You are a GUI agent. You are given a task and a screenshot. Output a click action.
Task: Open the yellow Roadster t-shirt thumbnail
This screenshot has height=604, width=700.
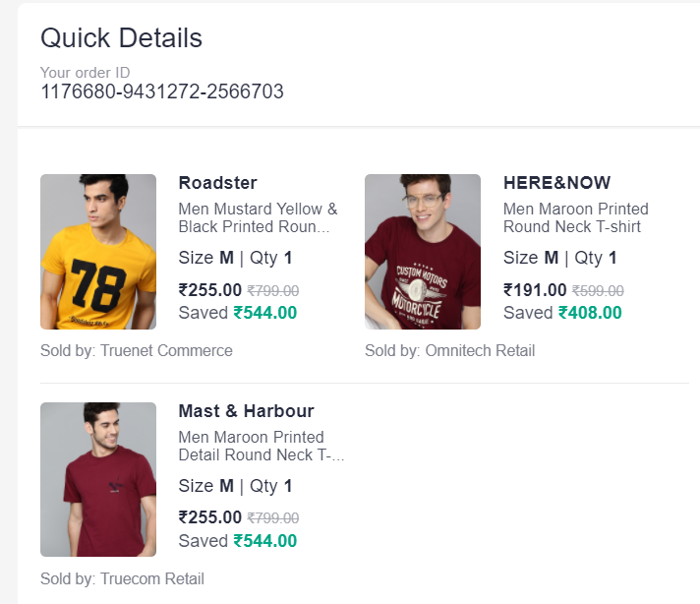pyautogui.click(x=98, y=252)
